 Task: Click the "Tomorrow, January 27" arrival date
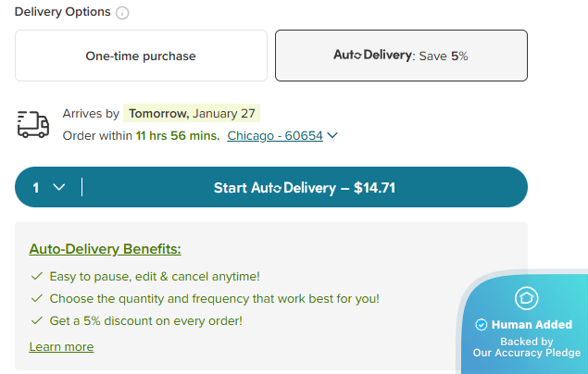[x=192, y=114]
